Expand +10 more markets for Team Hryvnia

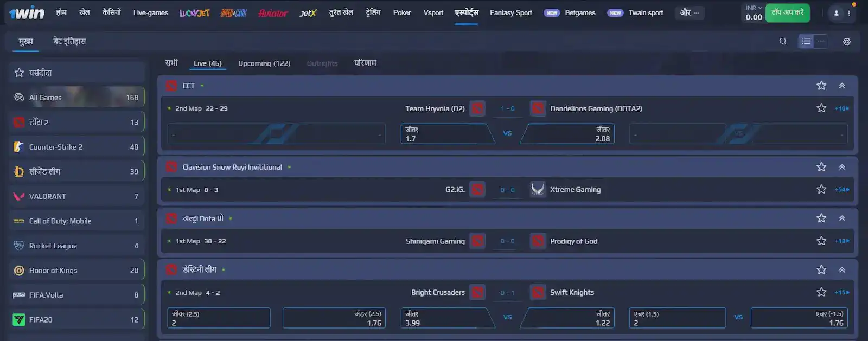[842, 108]
